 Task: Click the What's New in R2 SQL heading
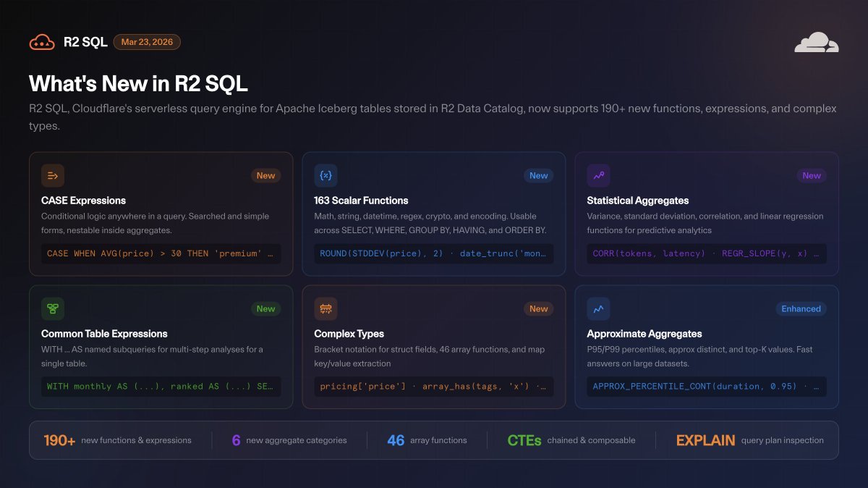pyautogui.click(x=138, y=83)
